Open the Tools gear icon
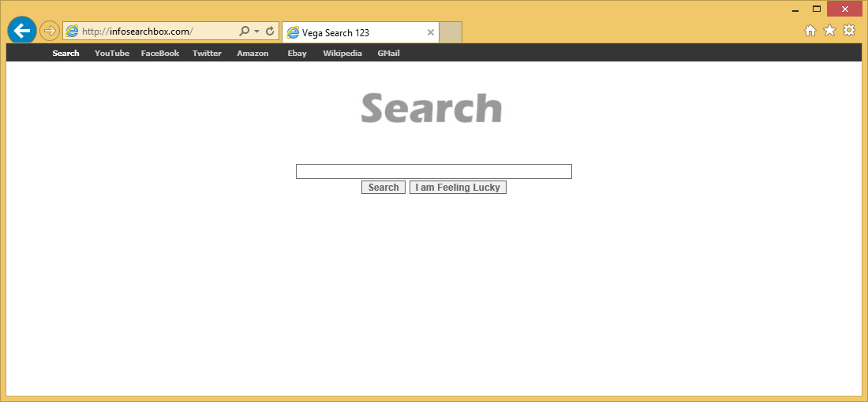Image resolution: width=868 pixels, height=402 pixels. (849, 31)
